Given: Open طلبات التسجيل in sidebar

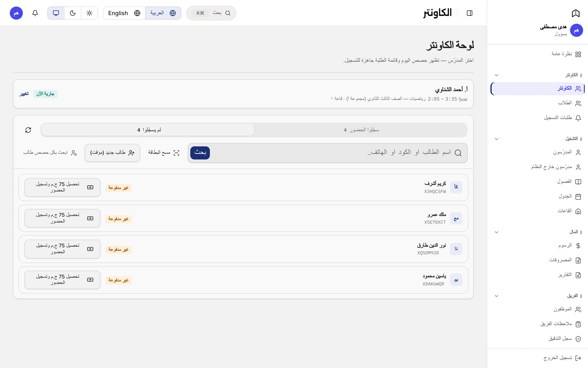Looking at the screenshot, I should pyautogui.click(x=538, y=118).
